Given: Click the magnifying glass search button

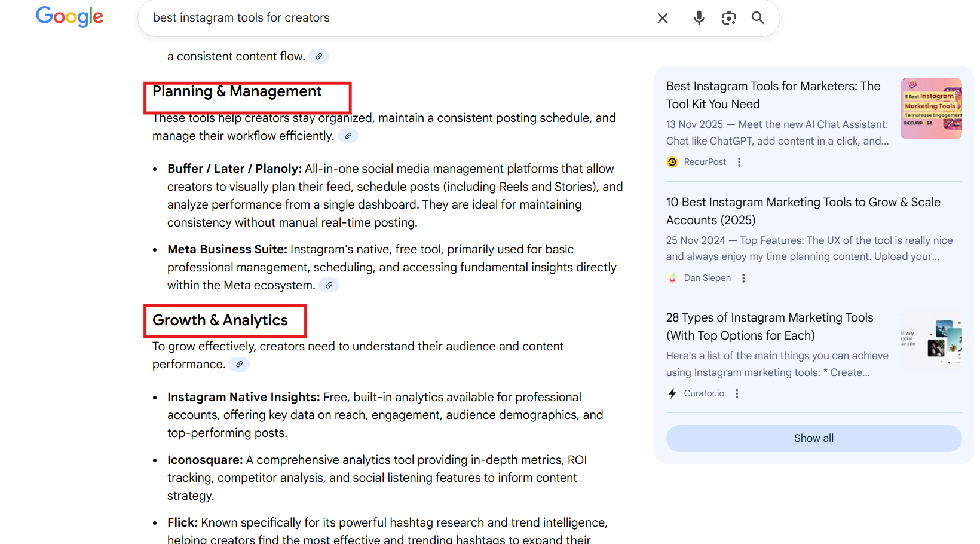Looking at the screenshot, I should (x=758, y=18).
